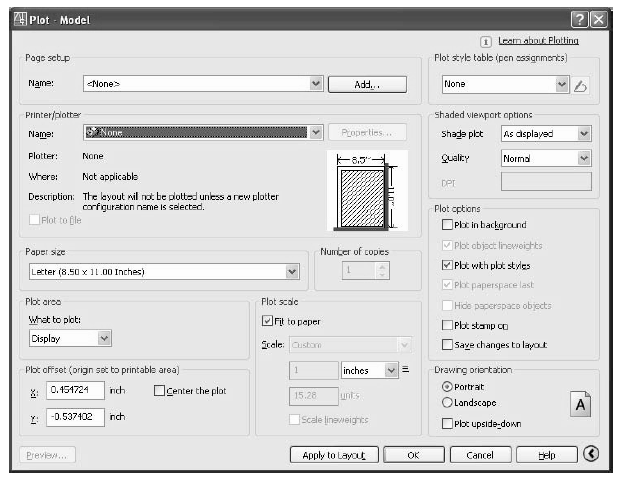Open the What to plot dropdown

pyautogui.click(x=104, y=339)
